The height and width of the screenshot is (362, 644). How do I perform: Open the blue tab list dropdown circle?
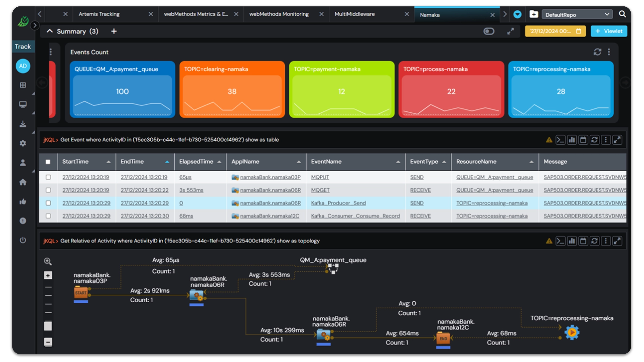click(517, 14)
